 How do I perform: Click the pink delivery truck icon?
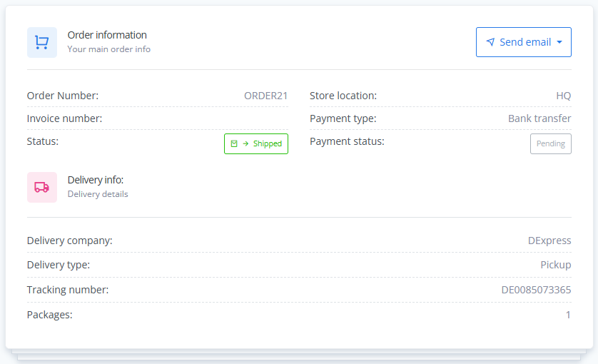[42, 187]
